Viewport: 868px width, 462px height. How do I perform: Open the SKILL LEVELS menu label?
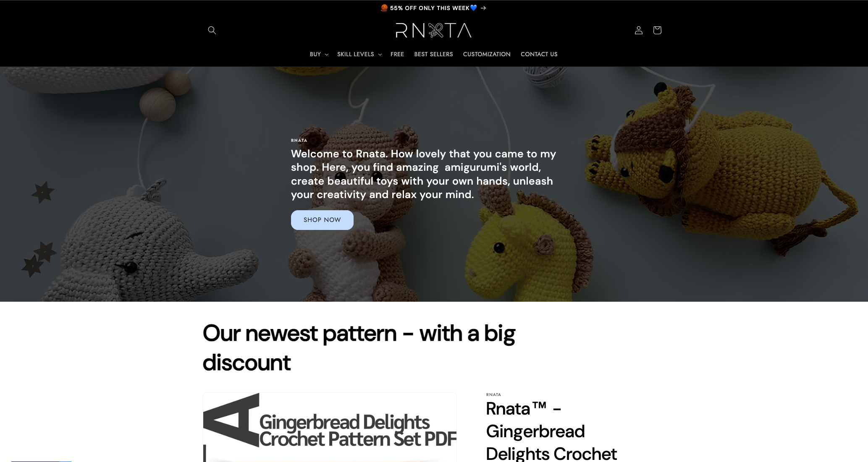[355, 54]
